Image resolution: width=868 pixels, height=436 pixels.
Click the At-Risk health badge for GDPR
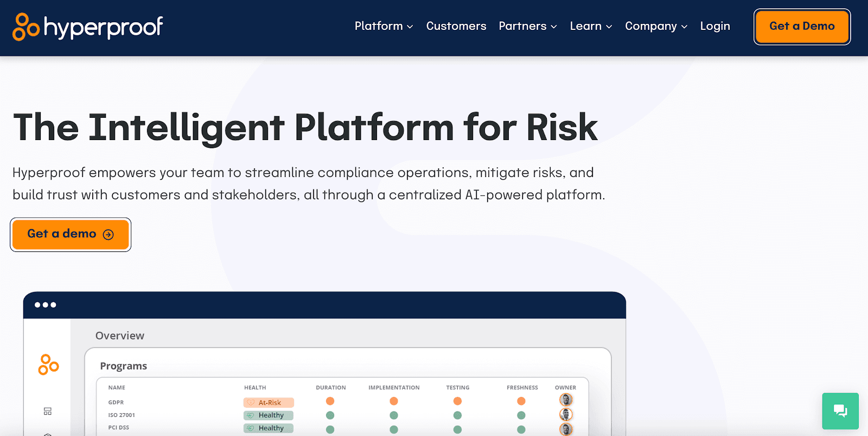269,402
